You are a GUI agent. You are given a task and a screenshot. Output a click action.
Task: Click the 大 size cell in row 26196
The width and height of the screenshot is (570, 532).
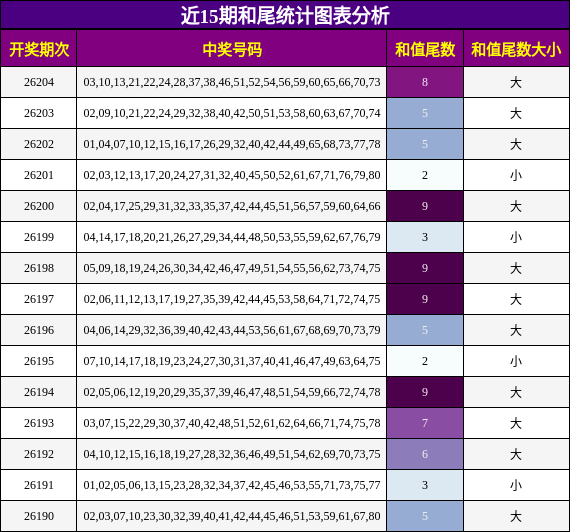(516, 330)
